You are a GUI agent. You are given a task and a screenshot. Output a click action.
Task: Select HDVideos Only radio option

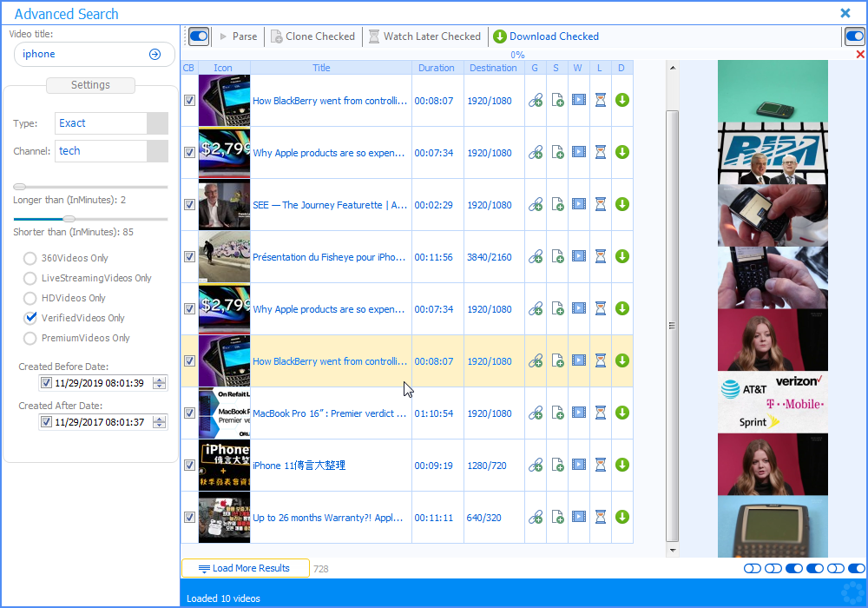30,298
